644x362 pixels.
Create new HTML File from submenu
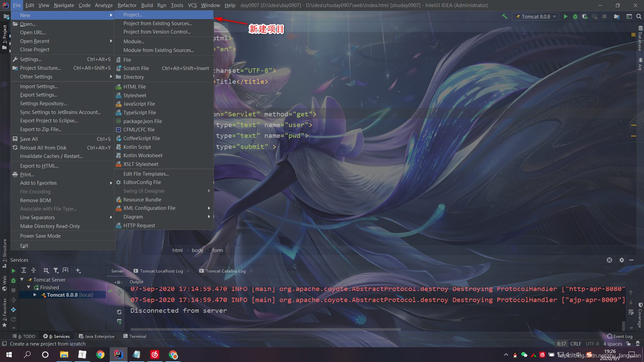164,87
